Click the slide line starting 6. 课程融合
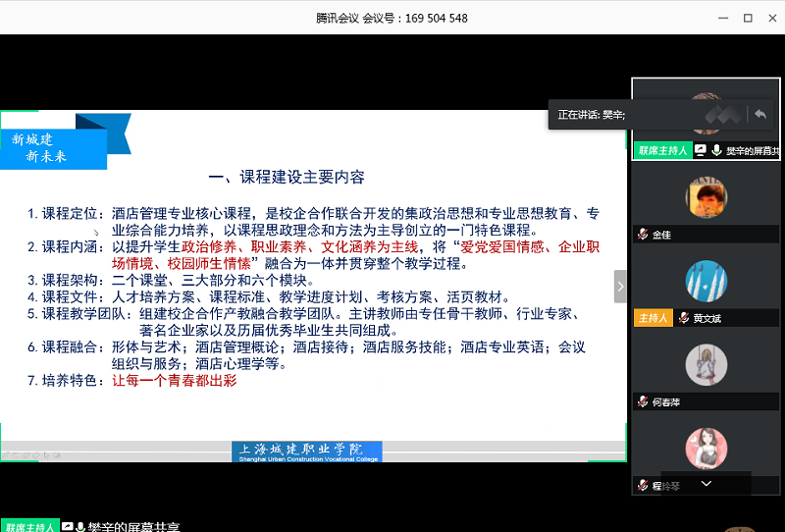785x532 pixels. 306,355
